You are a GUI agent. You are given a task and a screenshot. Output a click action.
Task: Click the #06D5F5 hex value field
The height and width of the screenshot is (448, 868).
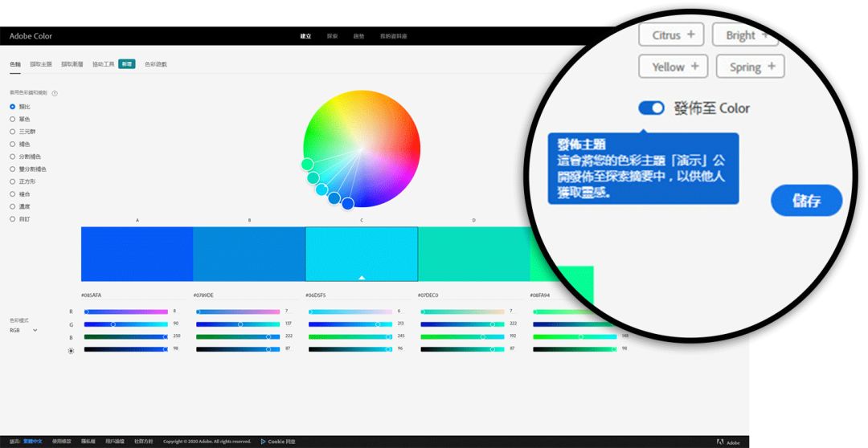pyautogui.click(x=317, y=295)
